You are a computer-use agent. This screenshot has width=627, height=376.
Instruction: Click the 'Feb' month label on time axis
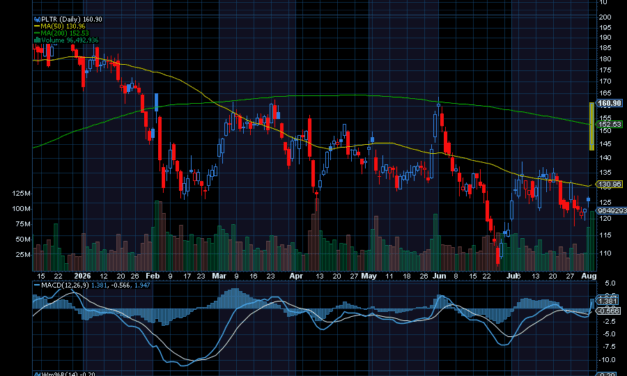point(153,276)
